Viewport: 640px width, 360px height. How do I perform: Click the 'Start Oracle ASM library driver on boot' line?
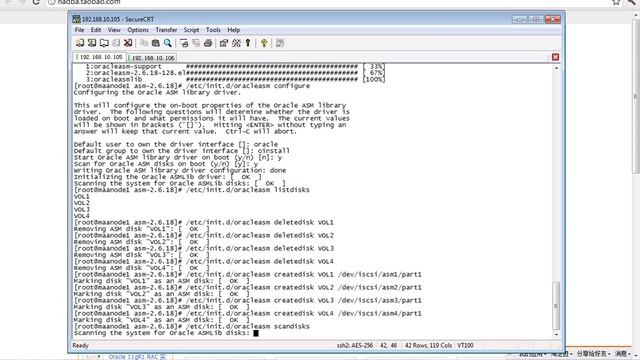(x=178, y=157)
